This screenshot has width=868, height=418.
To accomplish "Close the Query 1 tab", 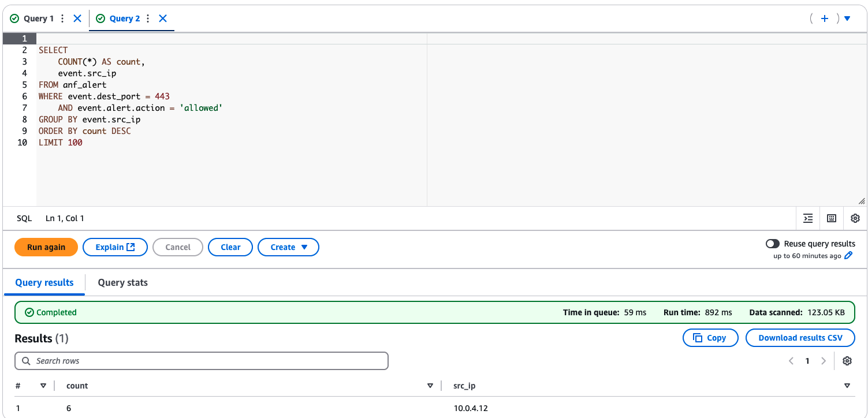I will pos(77,18).
